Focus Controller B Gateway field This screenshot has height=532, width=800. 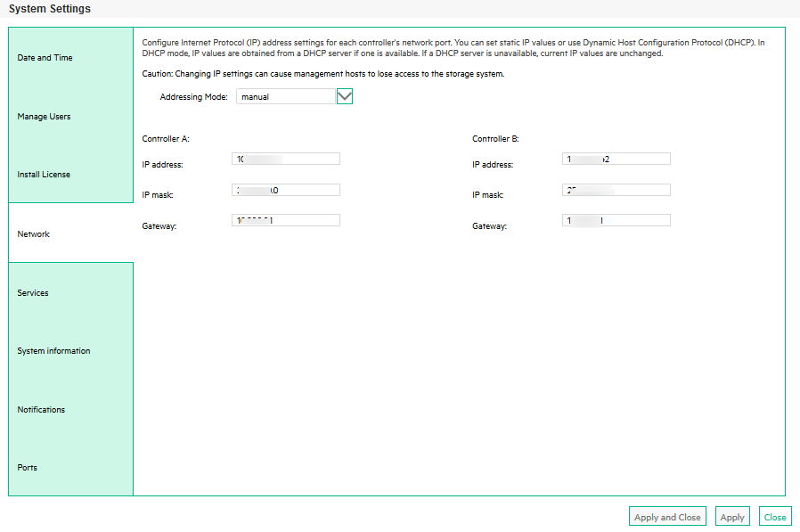(x=616, y=220)
